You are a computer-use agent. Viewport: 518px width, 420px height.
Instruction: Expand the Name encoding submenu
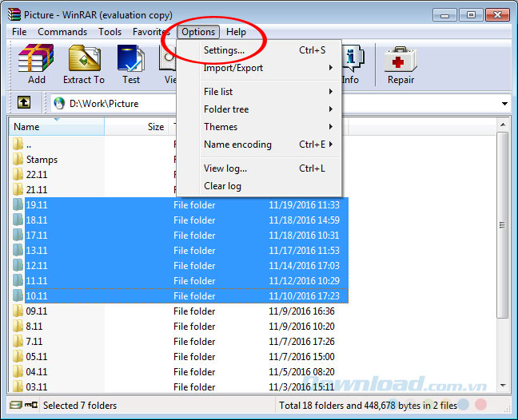259,145
